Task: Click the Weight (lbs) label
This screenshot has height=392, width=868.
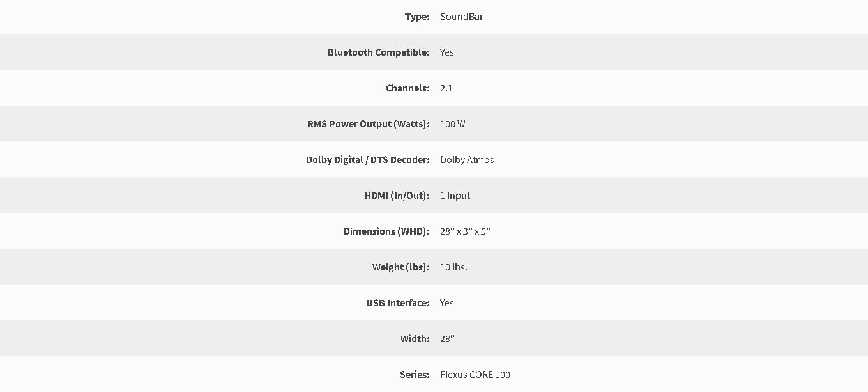Action: click(x=401, y=267)
